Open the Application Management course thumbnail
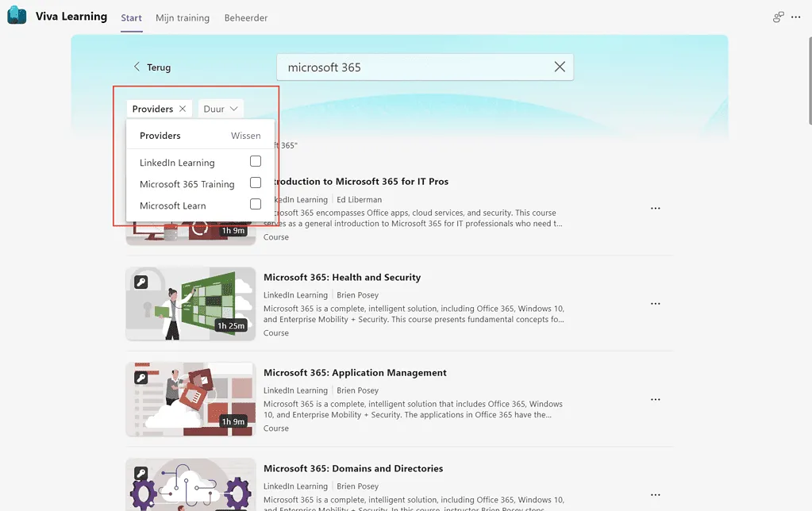This screenshot has width=812, height=511. pyautogui.click(x=190, y=399)
